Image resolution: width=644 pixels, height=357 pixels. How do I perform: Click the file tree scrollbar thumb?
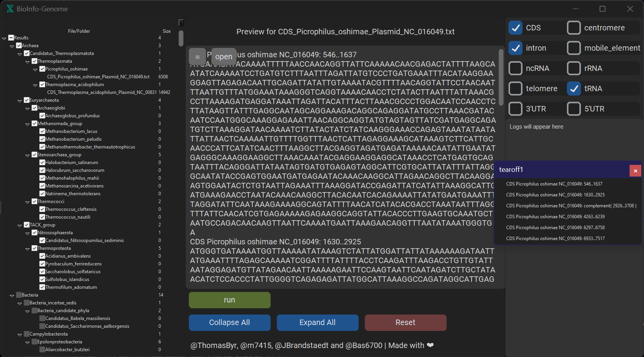[x=181, y=38]
